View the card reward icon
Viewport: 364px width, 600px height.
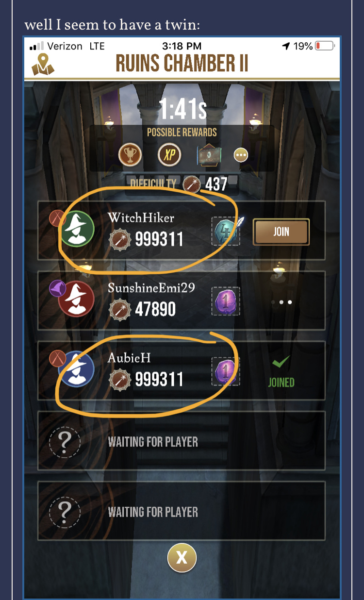coord(209,155)
